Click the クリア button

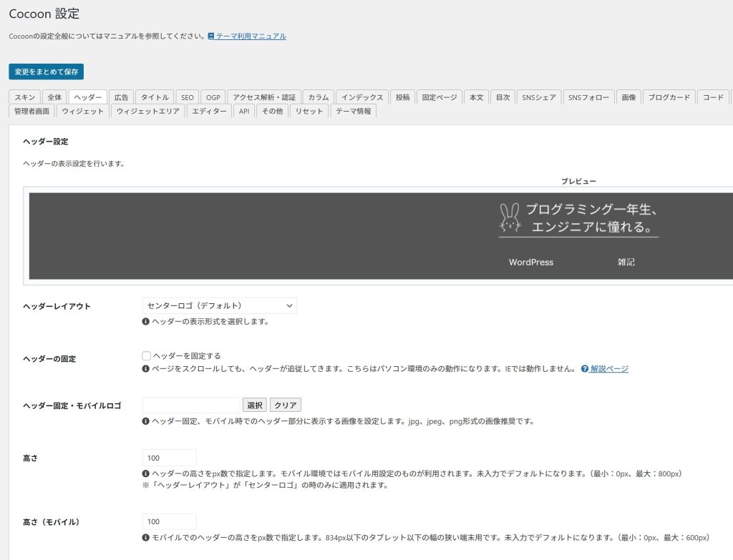[286, 406]
